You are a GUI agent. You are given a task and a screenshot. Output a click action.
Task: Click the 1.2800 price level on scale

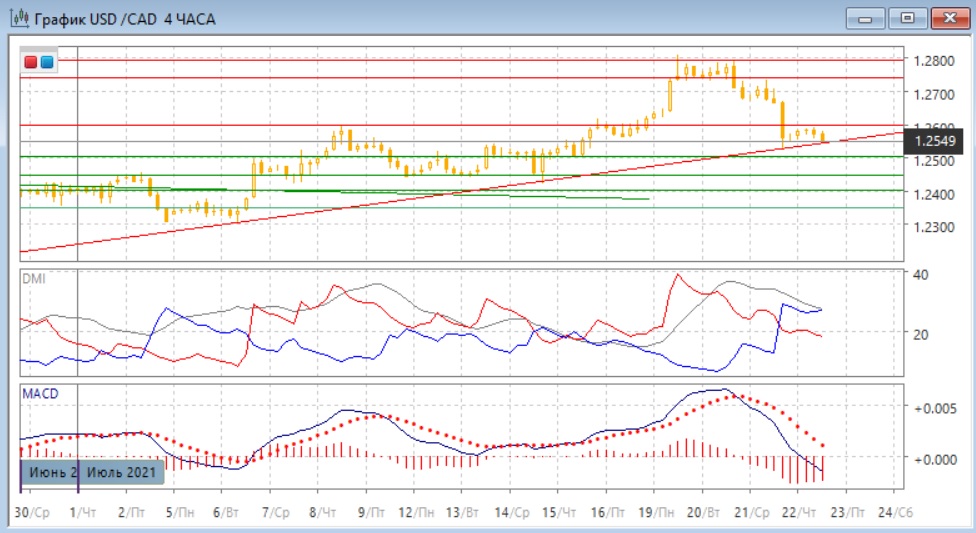932,61
